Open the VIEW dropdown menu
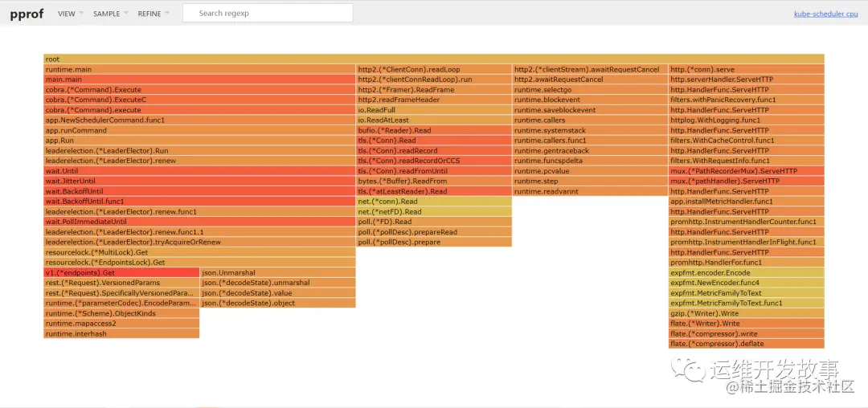 click(70, 14)
